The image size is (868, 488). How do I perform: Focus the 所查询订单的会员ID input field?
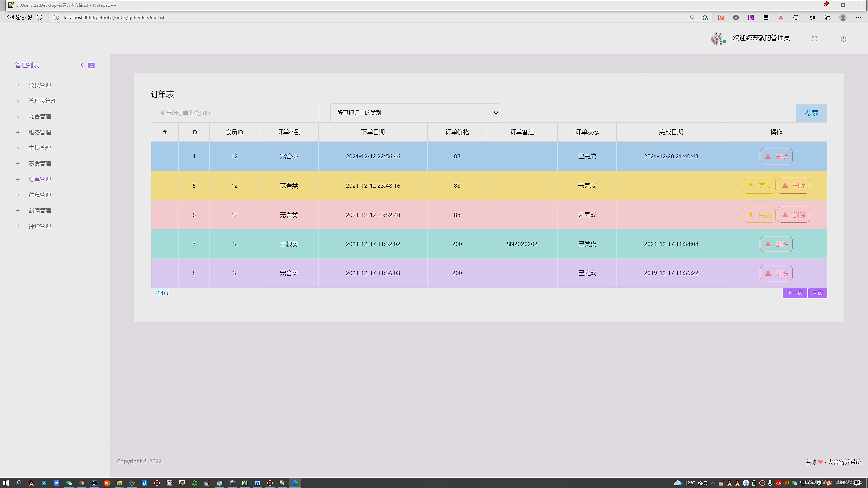(x=235, y=113)
